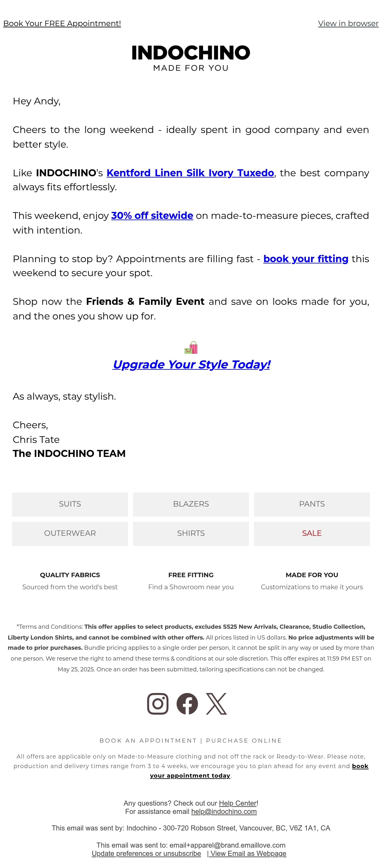The height and width of the screenshot is (868, 382).
Task: Select the SHIRTS category
Action: (x=191, y=533)
